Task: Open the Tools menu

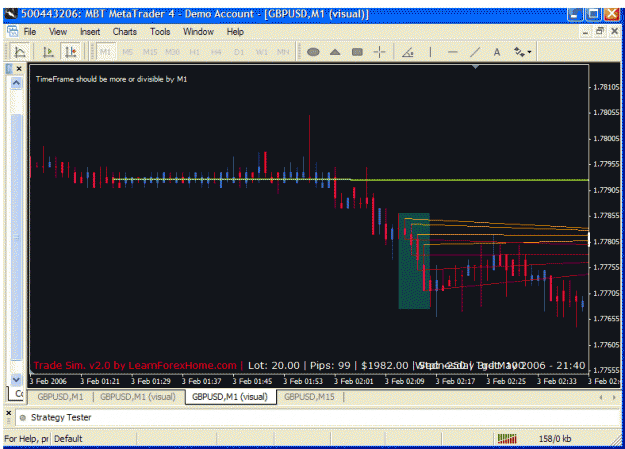Action: [160, 32]
